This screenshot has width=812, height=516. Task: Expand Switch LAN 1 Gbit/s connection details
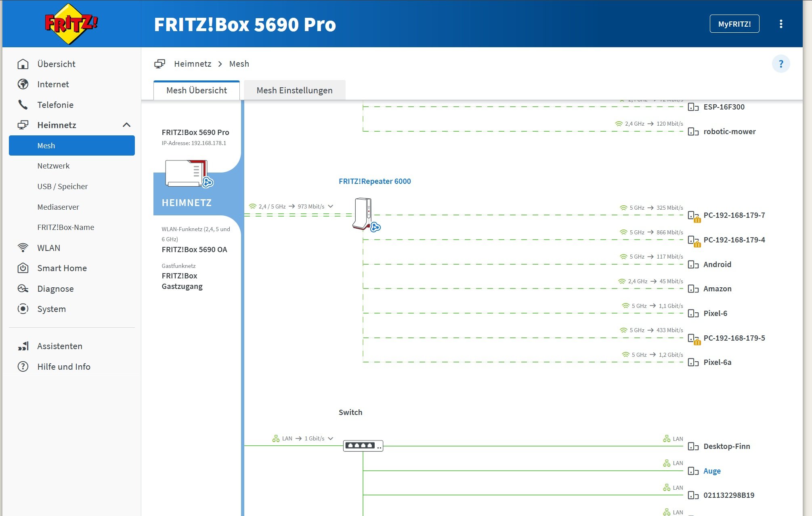coord(331,438)
